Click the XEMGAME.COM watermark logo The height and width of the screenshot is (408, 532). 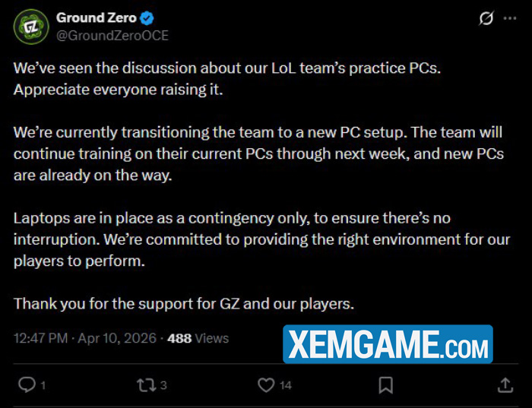pos(388,346)
